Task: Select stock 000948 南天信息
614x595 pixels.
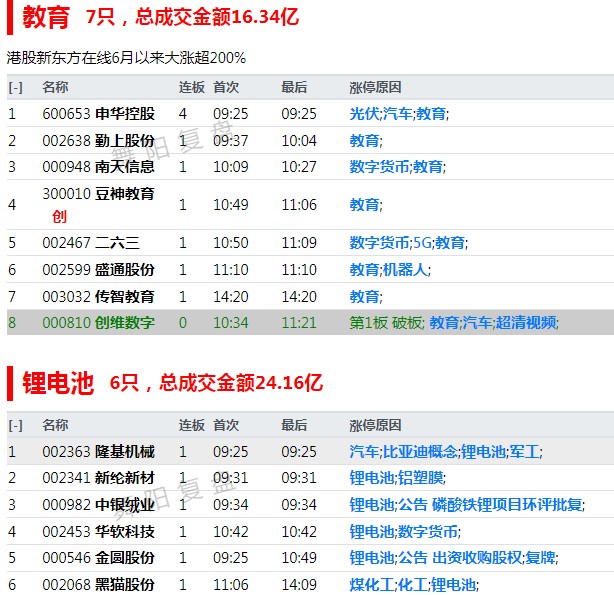Action: click(x=99, y=167)
